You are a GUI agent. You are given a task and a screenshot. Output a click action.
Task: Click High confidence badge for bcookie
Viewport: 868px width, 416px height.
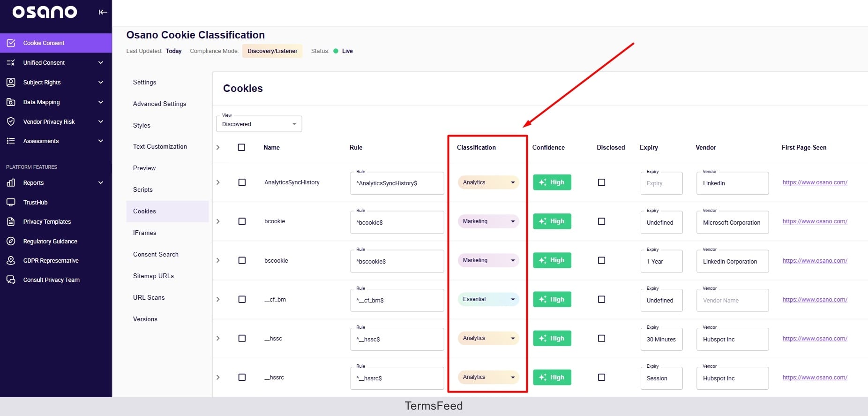(552, 221)
